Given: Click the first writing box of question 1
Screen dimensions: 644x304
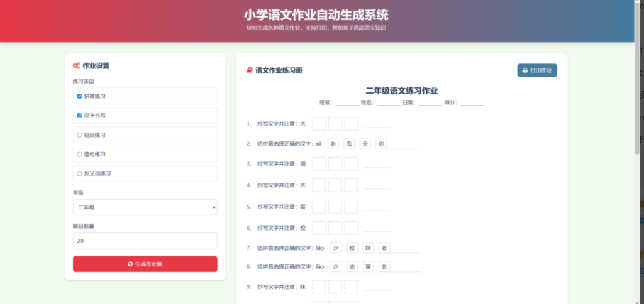Looking at the screenshot, I should (319, 124).
